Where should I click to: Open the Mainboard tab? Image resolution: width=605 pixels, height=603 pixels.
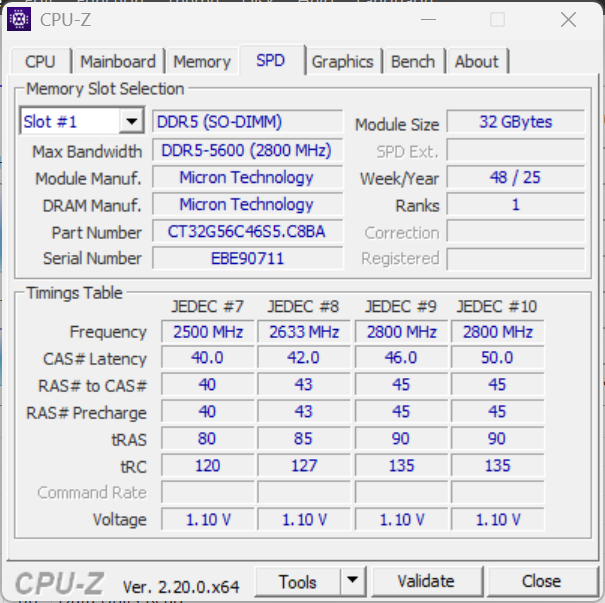click(x=118, y=61)
